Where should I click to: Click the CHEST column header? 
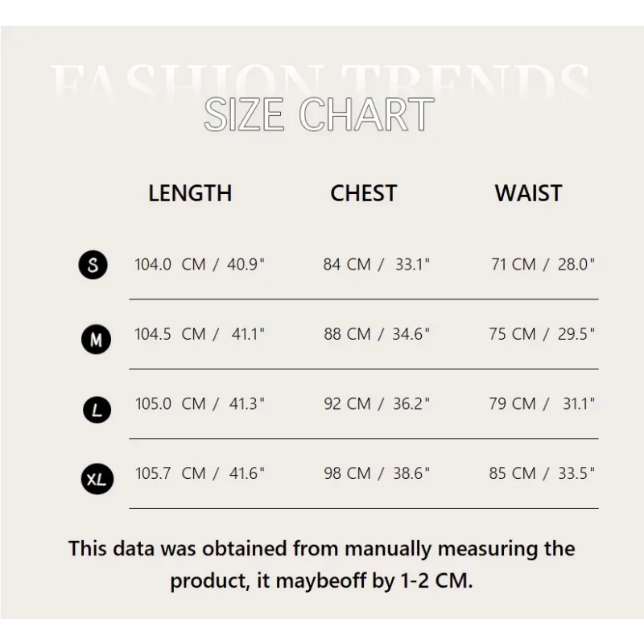pyautogui.click(x=363, y=193)
